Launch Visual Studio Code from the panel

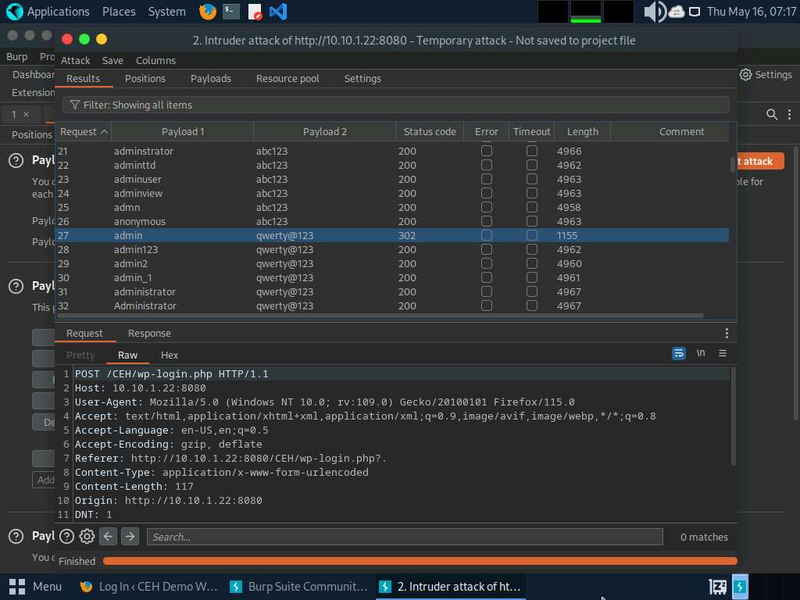coord(278,11)
